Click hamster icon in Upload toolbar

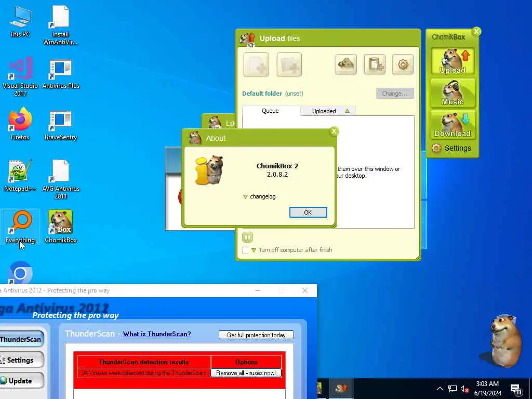pyautogui.click(x=346, y=64)
